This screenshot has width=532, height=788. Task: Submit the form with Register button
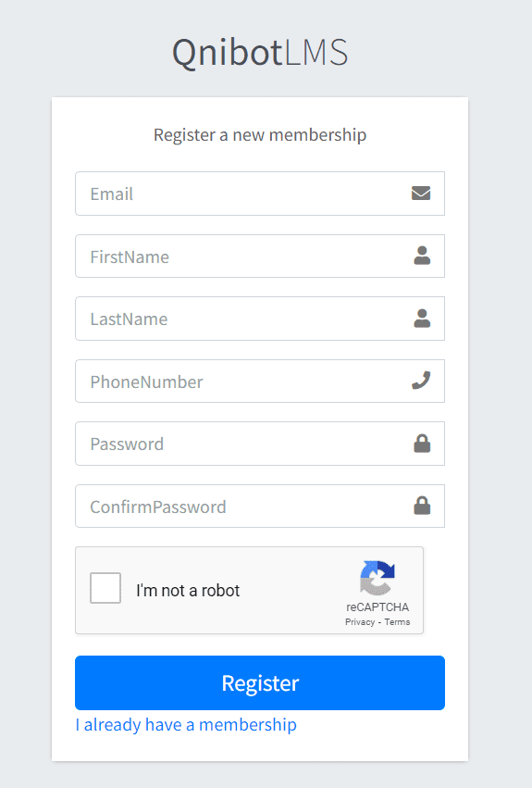point(260,682)
